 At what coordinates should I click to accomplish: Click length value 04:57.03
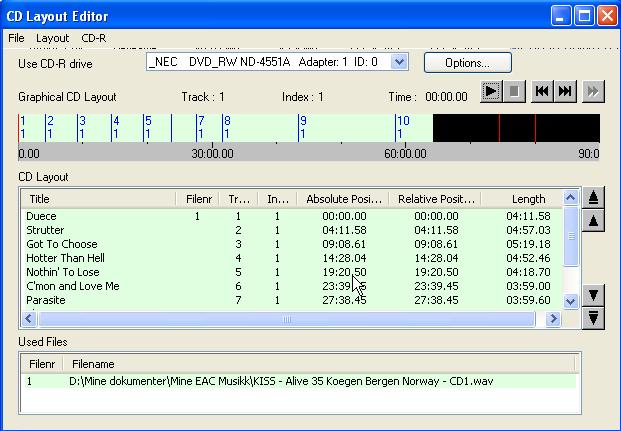click(x=528, y=230)
